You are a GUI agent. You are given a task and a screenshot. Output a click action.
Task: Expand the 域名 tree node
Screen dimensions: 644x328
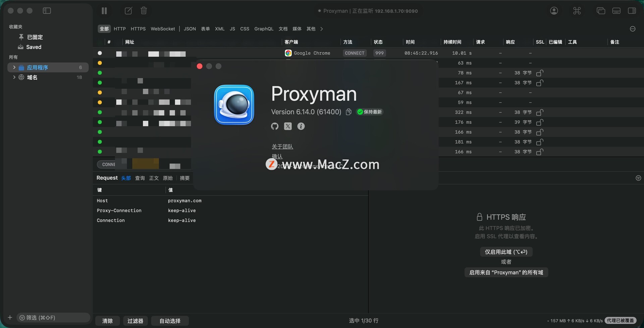click(14, 77)
